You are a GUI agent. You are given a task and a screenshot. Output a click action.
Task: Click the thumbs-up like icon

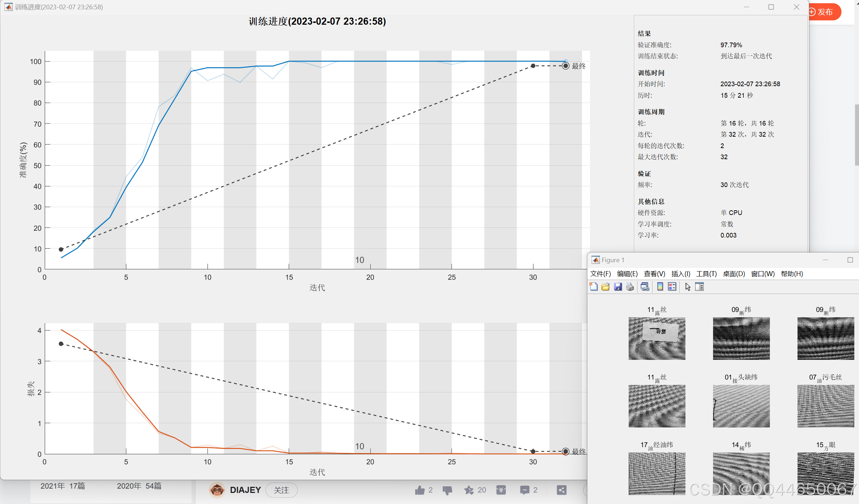(420, 490)
